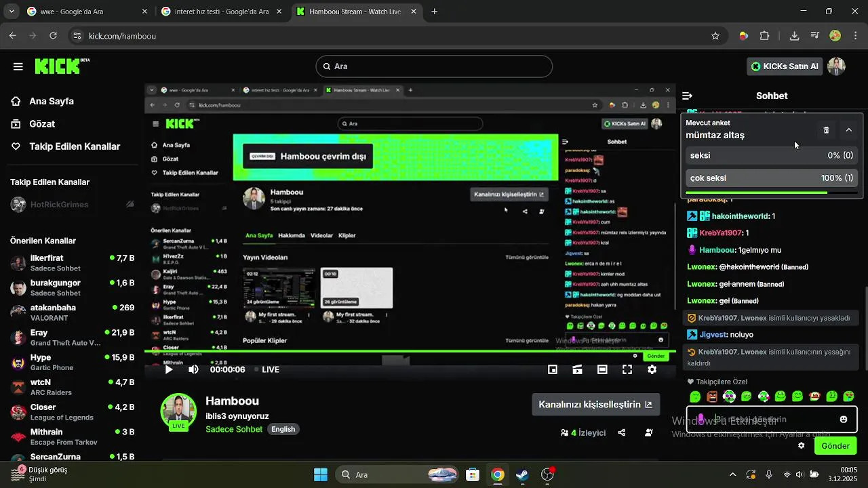This screenshot has width=868, height=488.
Task: Share the Hamboou stream
Action: pyautogui.click(x=622, y=432)
